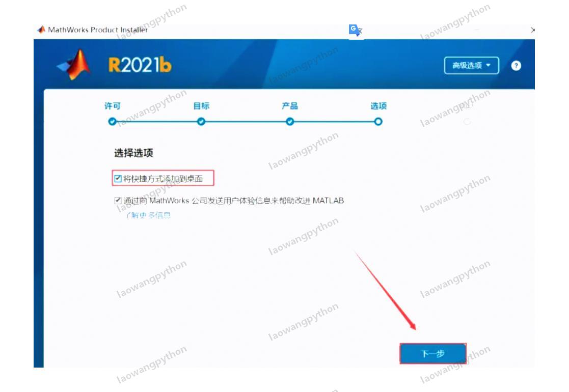Open the 了解更多信息 link
The image size is (569, 392).
(x=148, y=215)
